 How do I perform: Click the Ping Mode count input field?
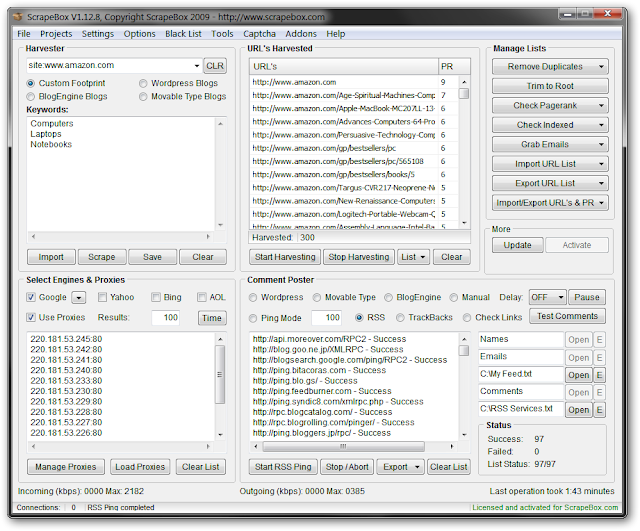tap(327, 318)
